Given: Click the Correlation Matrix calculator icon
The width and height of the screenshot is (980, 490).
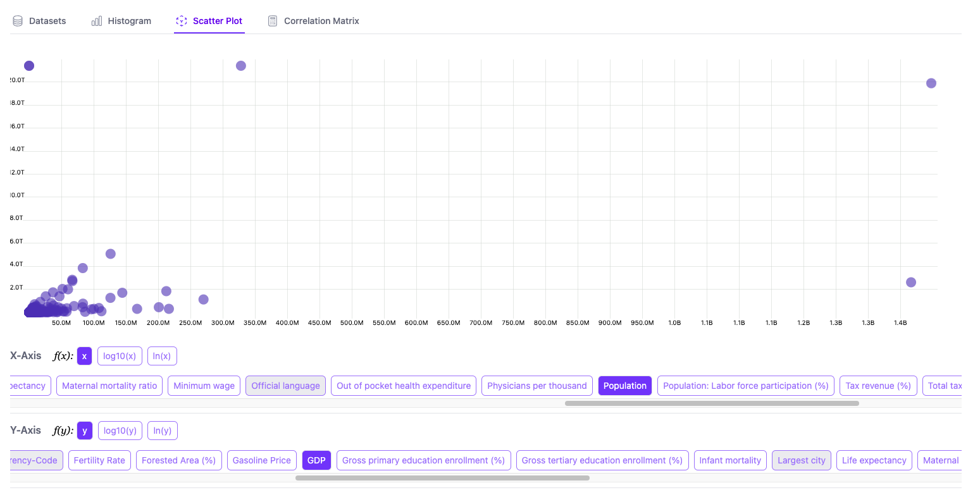Looking at the screenshot, I should (273, 21).
